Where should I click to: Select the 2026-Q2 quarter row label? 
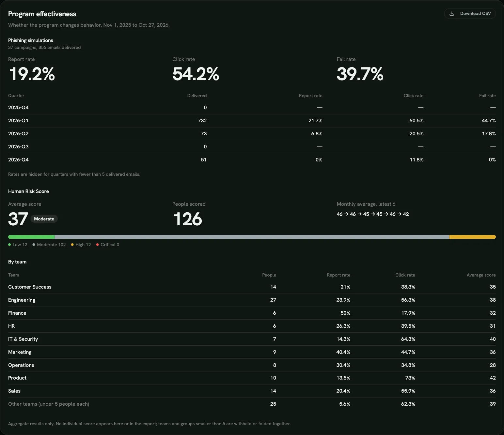pos(18,134)
